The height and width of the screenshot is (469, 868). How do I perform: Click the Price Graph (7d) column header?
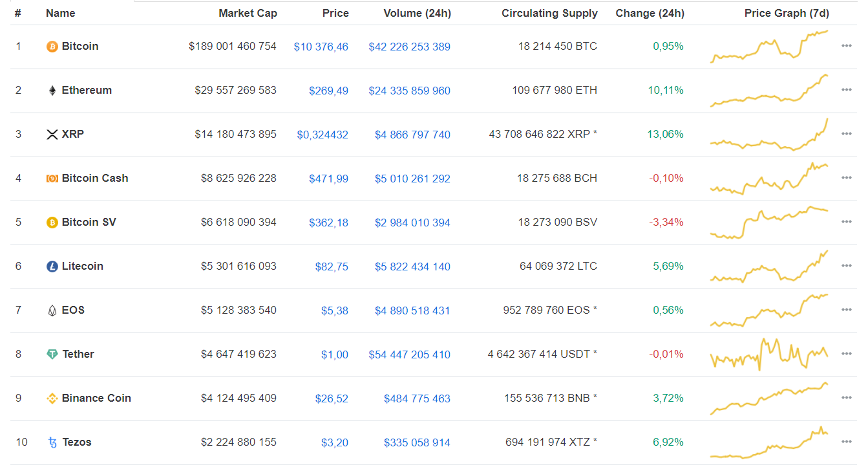click(787, 13)
